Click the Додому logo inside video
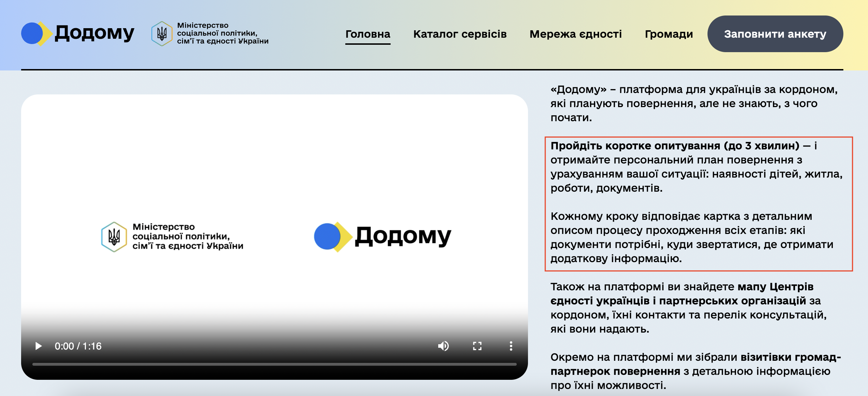The width and height of the screenshot is (868, 396). coord(383,237)
